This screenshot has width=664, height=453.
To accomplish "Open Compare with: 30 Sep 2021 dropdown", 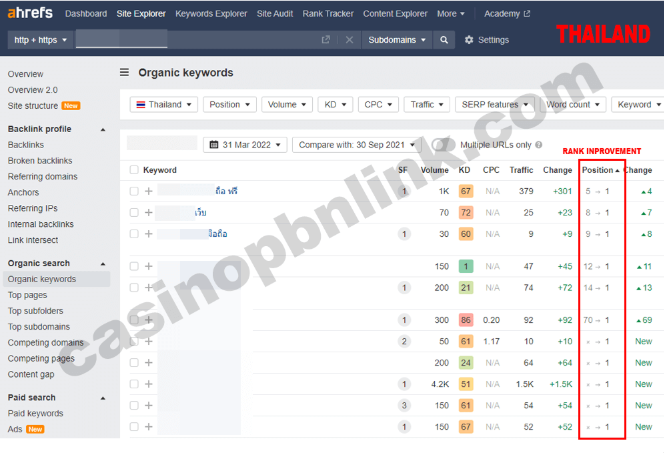I will pyautogui.click(x=357, y=145).
